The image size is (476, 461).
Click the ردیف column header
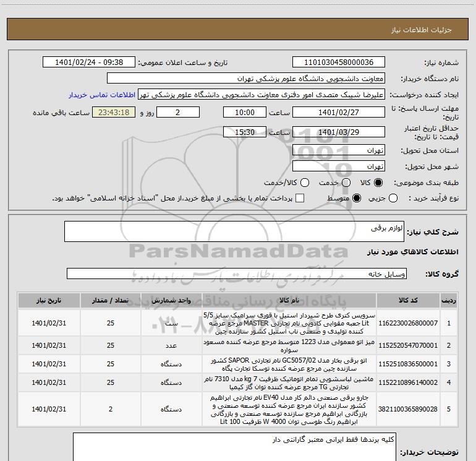(449, 301)
